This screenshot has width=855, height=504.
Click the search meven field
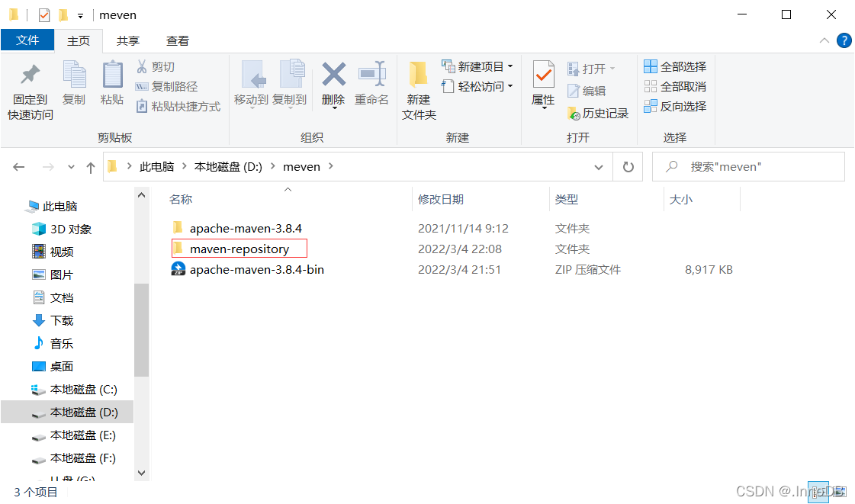coord(748,167)
